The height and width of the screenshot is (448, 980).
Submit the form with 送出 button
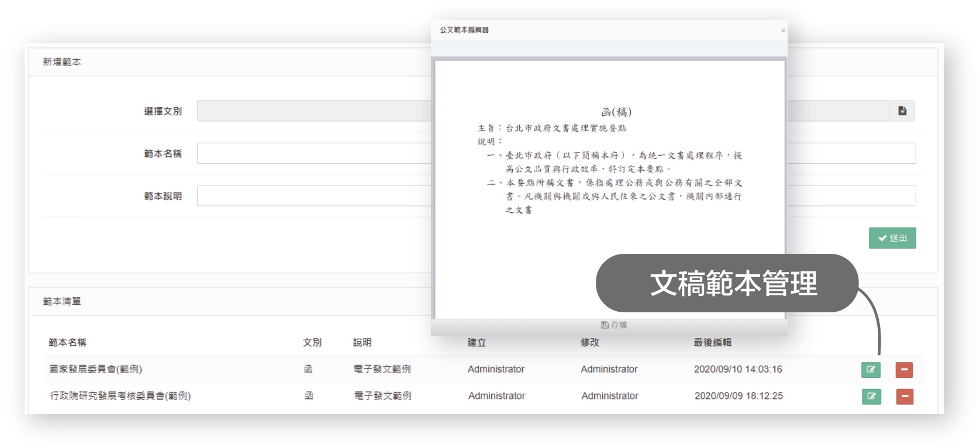coord(892,238)
